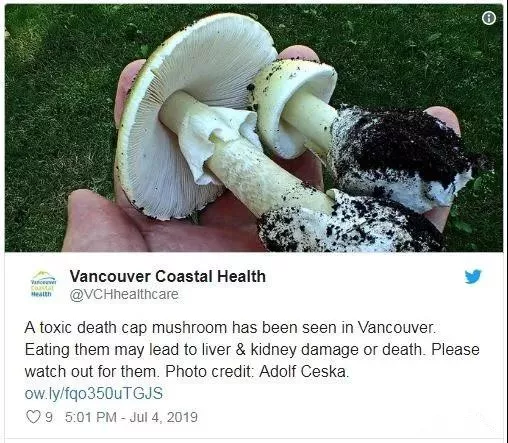Open the 5:01 PM tweet timestamp
Screen dimensions: 508x443
91,417
